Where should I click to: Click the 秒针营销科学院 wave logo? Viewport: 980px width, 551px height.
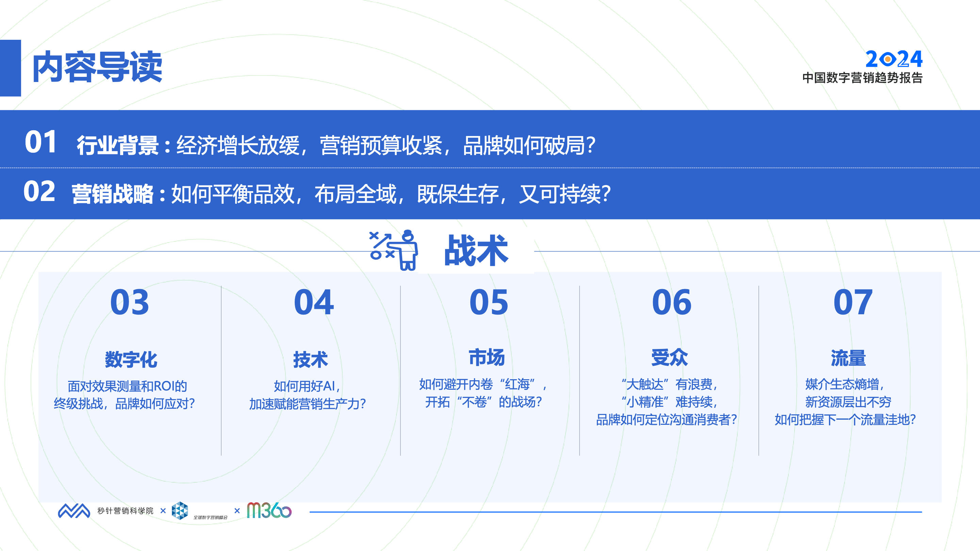click(74, 511)
